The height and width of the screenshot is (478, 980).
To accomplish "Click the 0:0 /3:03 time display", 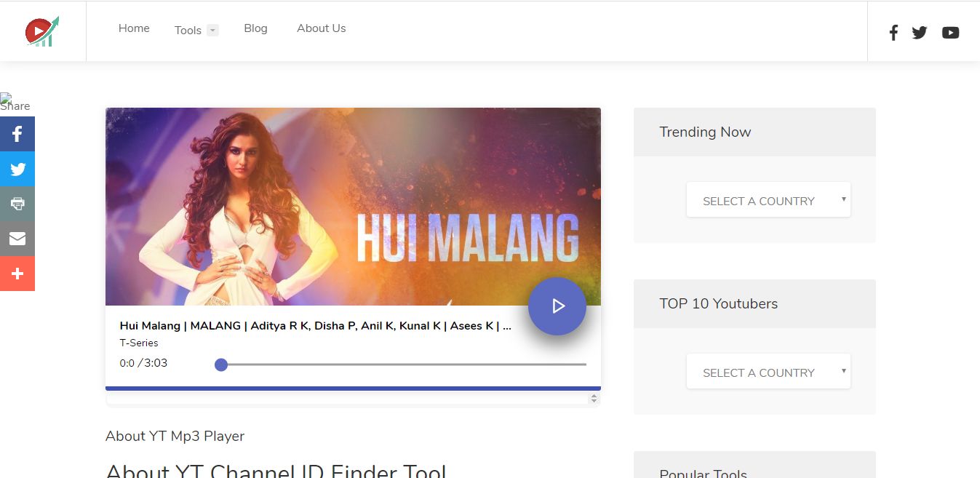I will coord(143,363).
